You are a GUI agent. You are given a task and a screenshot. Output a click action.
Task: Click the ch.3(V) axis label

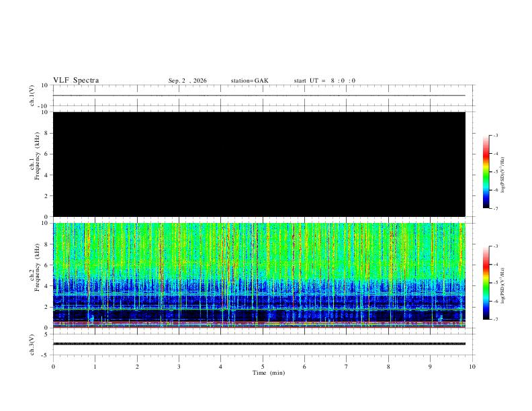32,345
